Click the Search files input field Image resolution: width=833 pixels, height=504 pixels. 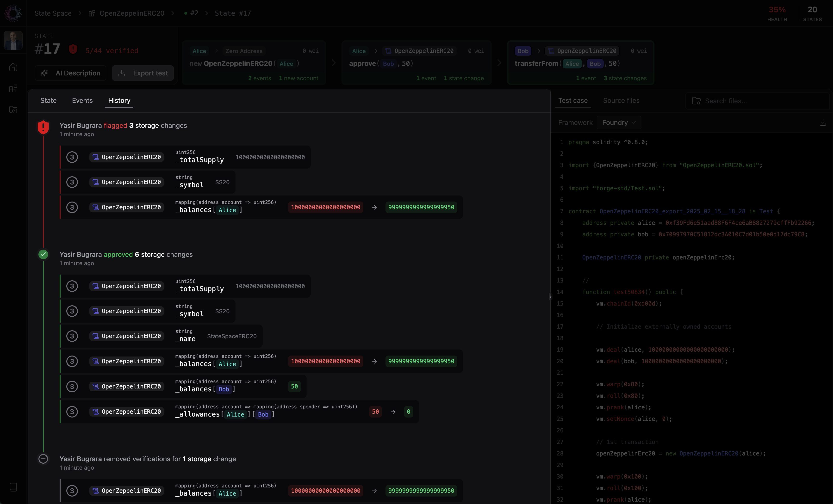tap(757, 101)
